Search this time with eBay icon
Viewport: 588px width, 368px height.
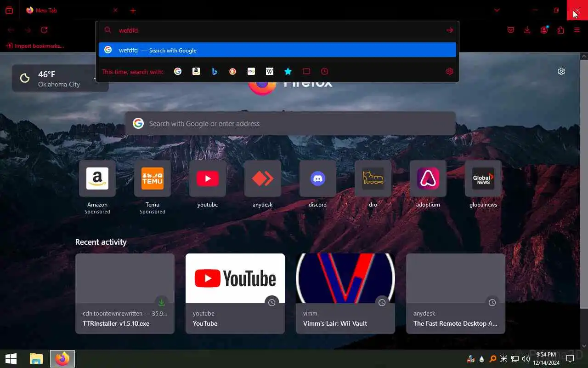tap(251, 71)
